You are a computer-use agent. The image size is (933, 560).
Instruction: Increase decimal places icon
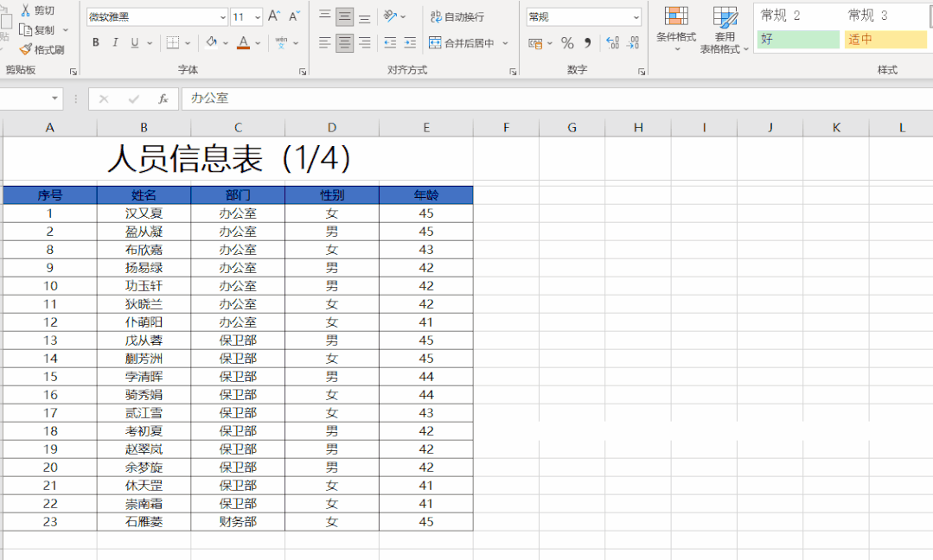612,43
